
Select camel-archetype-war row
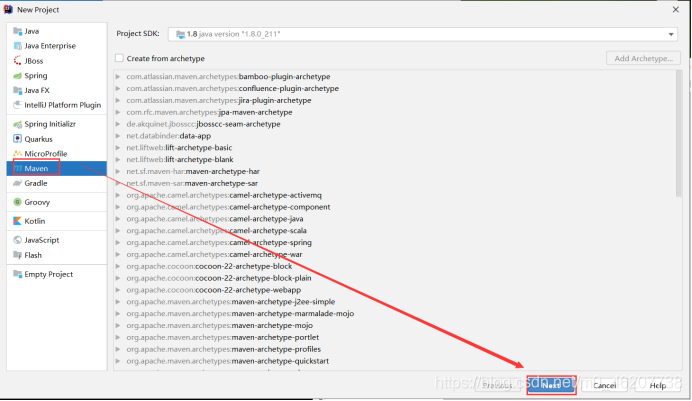tap(397, 254)
